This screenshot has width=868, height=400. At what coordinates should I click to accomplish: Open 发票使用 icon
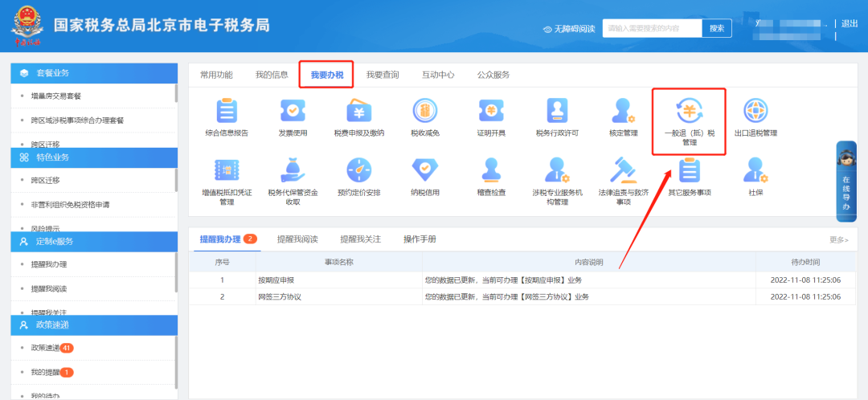click(x=293, y=111)
